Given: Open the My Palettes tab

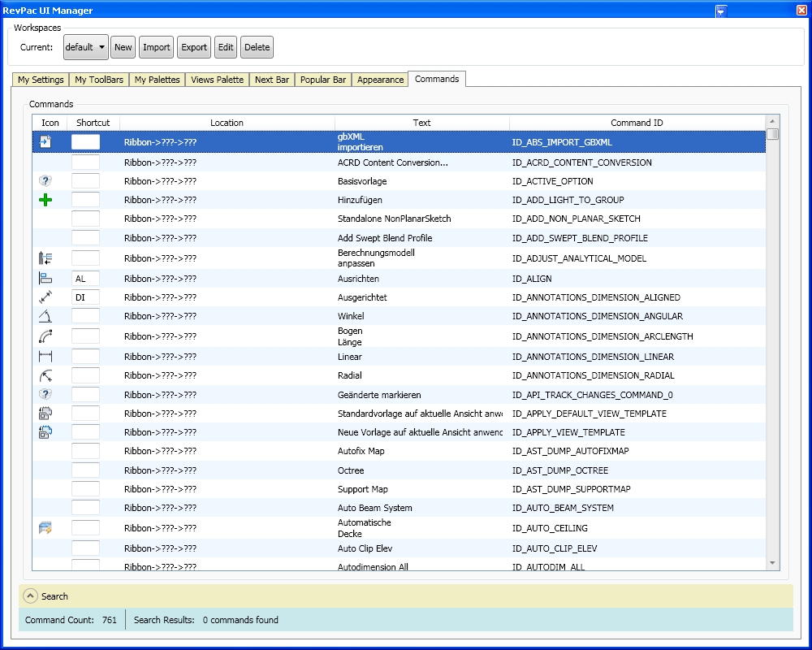Looking at the screenshot, I should coord(157,80).
